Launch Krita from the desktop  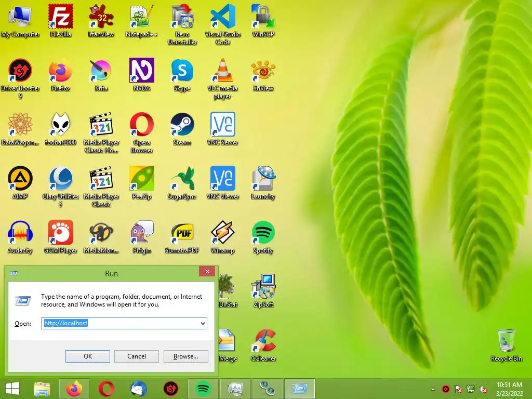pos(101,75)
